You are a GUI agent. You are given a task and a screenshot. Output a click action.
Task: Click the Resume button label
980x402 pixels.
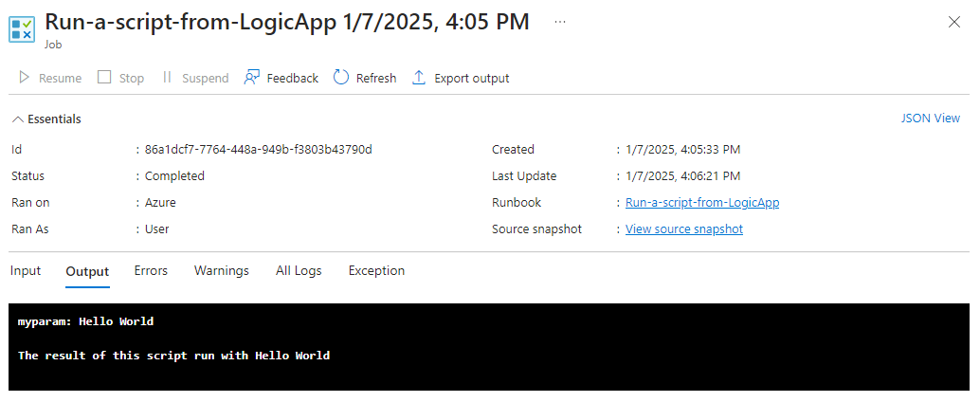pyautogui.click(x=60, y=78)
